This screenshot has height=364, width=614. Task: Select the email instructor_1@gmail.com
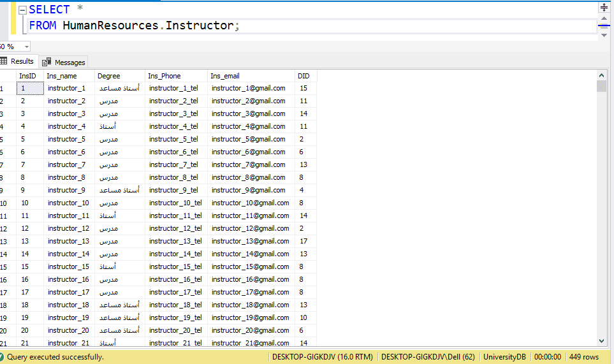[x=251, y=88]
